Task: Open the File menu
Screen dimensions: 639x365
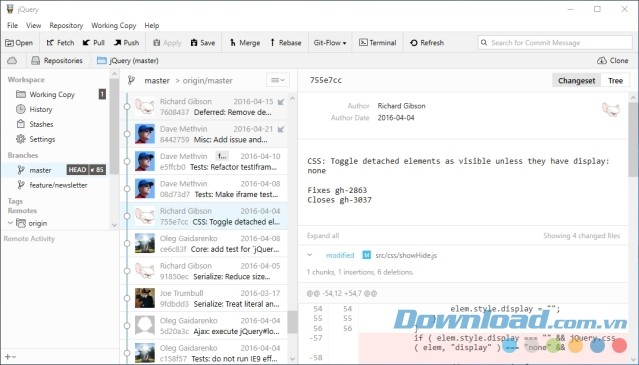Action: click(x=12, y=25)
